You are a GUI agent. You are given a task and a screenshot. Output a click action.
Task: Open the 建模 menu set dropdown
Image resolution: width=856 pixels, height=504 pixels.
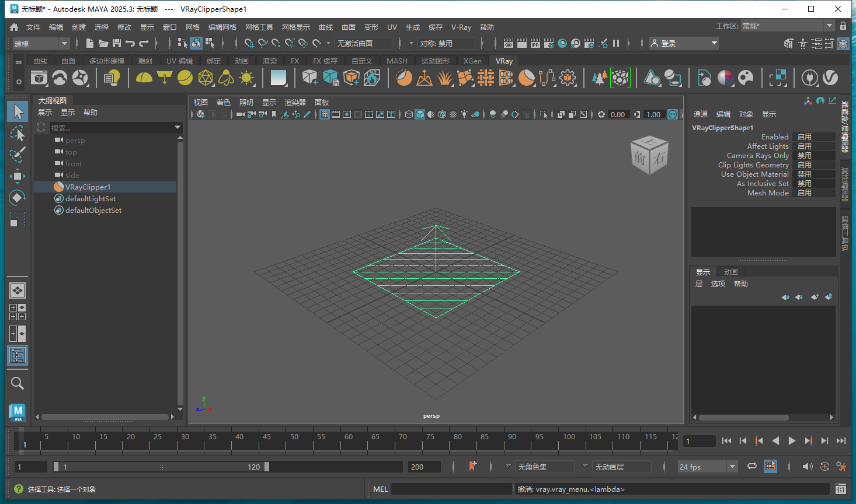pos(41,43)
